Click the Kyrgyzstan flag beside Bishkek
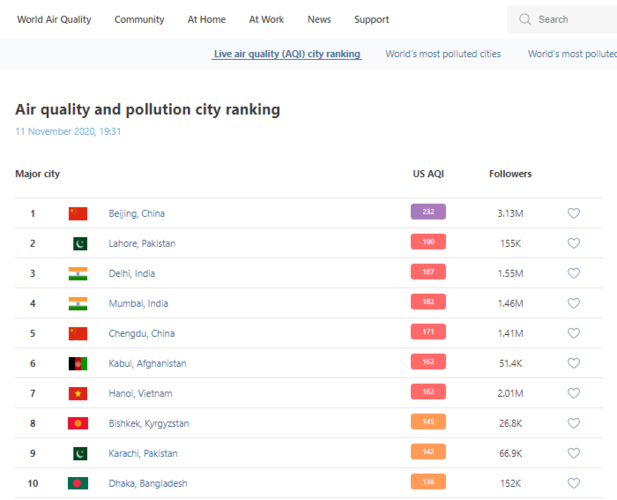This screenshot has height=500, width=617. tap(78, 423)
